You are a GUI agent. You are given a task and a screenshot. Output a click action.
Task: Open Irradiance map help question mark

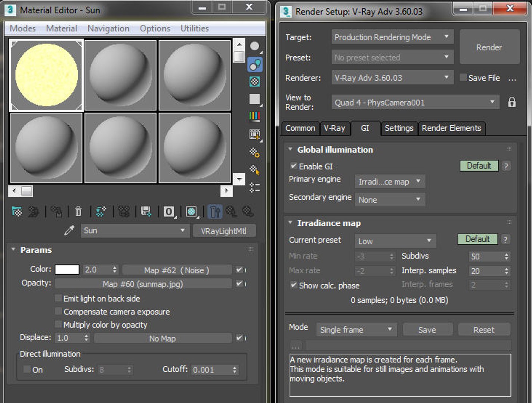click(505, 240)
